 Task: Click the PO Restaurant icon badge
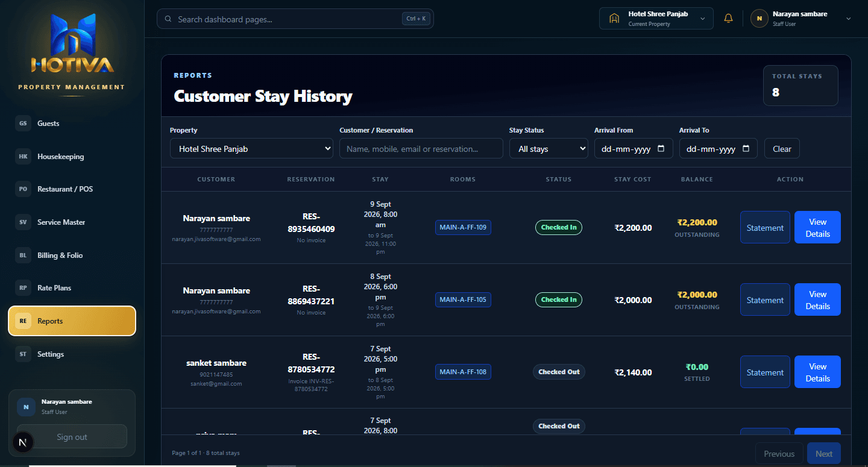(x=23, y=189)
